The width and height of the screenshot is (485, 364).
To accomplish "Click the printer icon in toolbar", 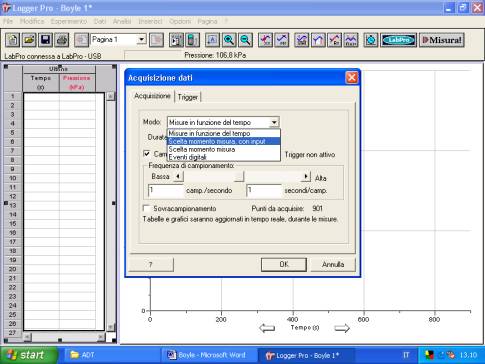I will [x=62, y=40].
